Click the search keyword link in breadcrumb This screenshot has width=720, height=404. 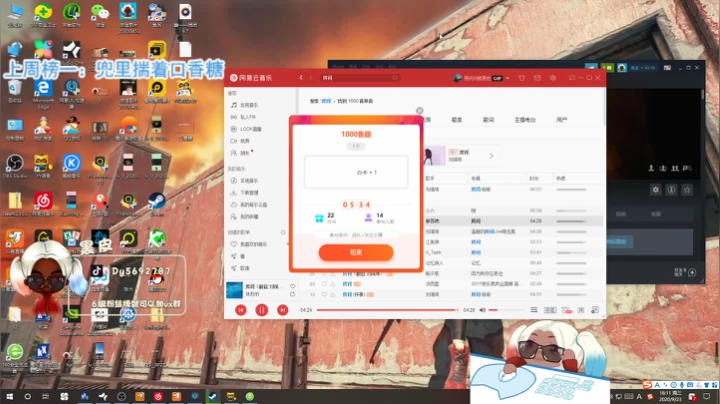[326, 101]
